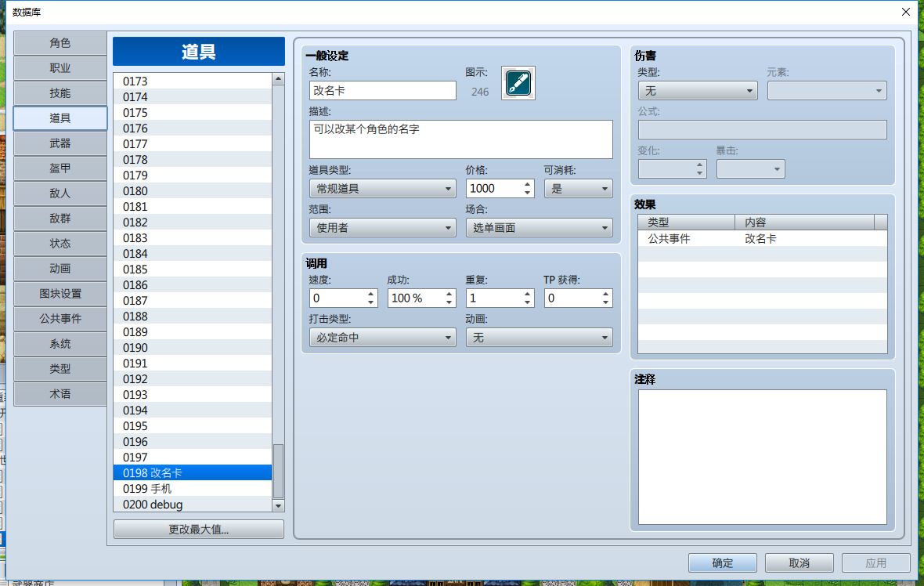The height and width of the screenshot is (586, 924).
Task: Decrease the 价格 value with down arrow
Action: pyautogui.click(x=528, y=193)
